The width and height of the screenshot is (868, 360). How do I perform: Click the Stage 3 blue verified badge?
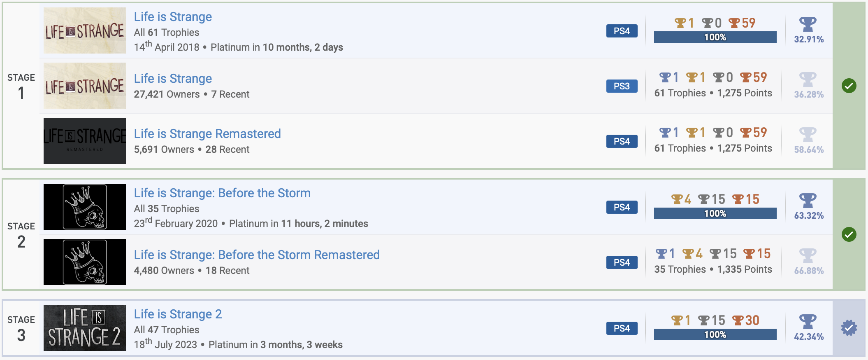click(x=849, y=328)
